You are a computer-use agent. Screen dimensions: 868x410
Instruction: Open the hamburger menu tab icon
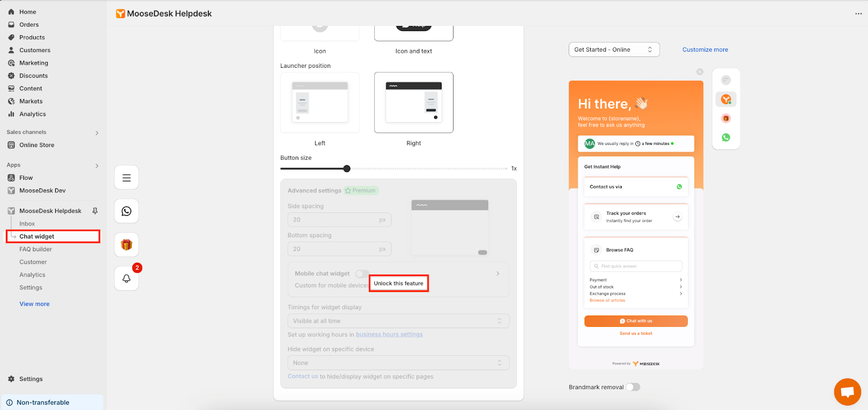point(126,178)
